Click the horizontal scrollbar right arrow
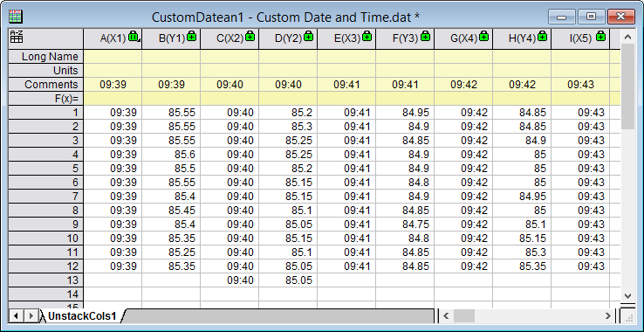 tap(608, 316)
